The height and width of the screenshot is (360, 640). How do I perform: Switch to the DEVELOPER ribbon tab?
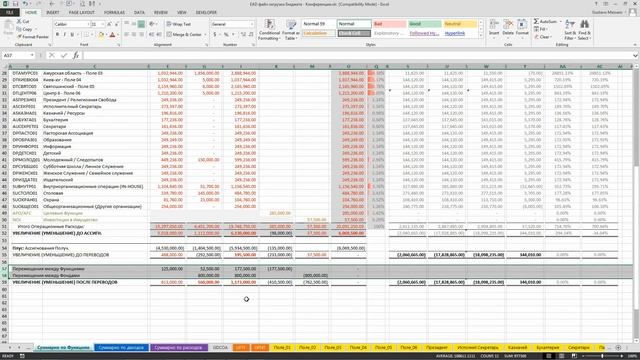coord(206,13)
